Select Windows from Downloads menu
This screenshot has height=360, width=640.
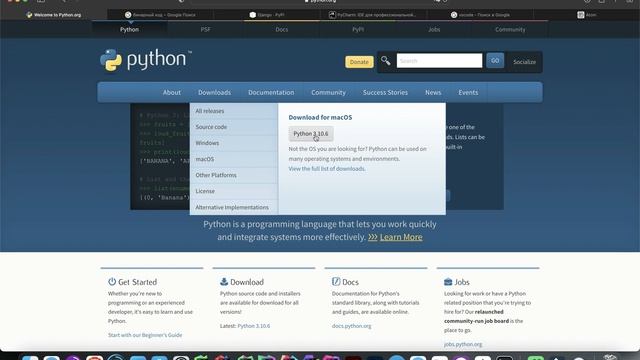coord(234,143)
